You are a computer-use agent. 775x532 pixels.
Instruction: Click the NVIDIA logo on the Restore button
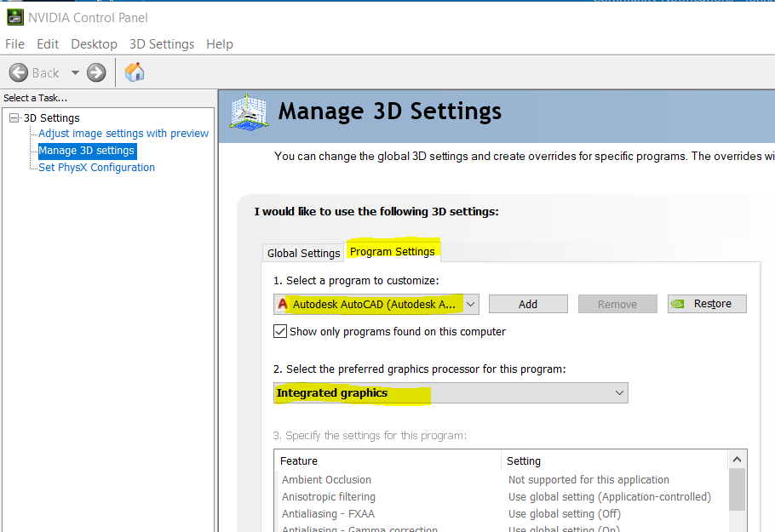pyautogui.click(x=680, y=304)
